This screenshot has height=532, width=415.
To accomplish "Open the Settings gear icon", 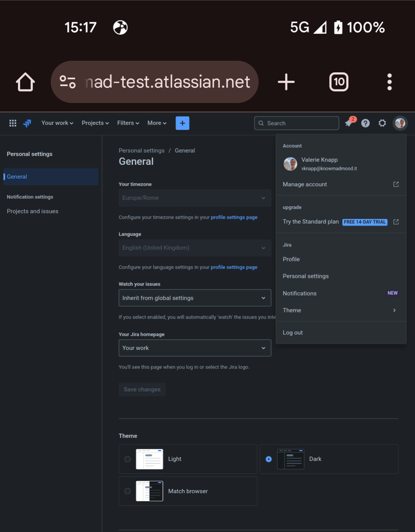I will point(382,123).
